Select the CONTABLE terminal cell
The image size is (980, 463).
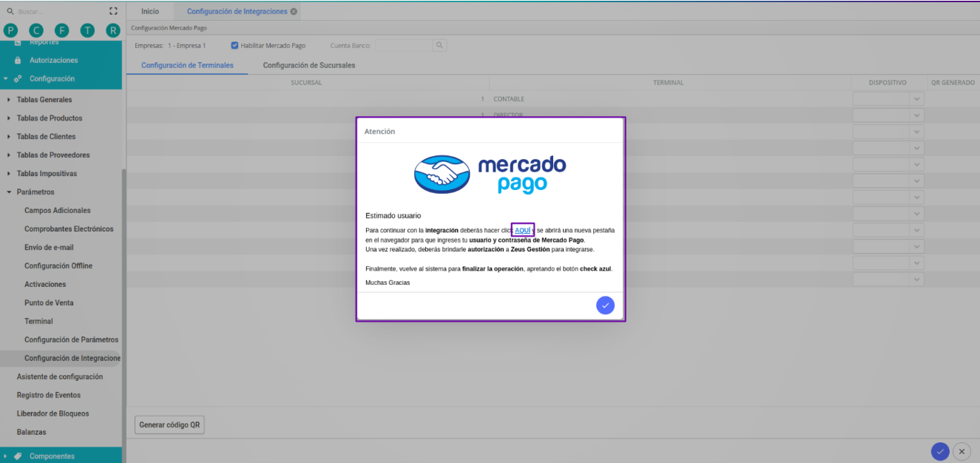click(509, 99)
